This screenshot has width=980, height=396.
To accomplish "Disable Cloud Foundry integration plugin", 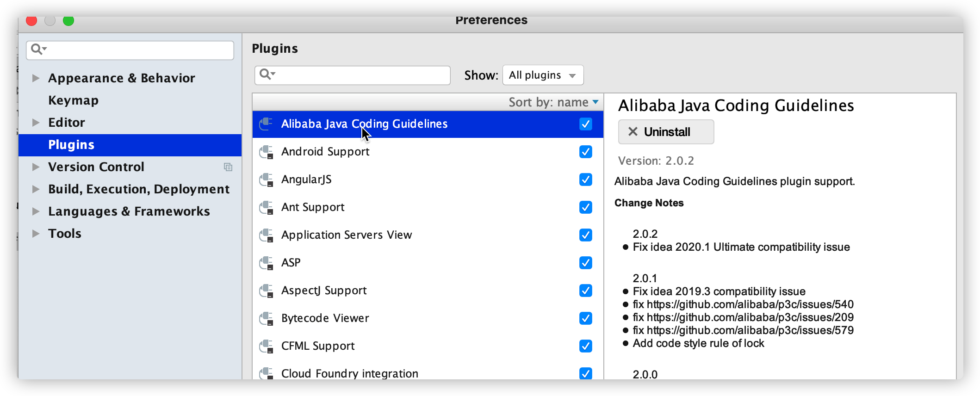I will (586, 373).
